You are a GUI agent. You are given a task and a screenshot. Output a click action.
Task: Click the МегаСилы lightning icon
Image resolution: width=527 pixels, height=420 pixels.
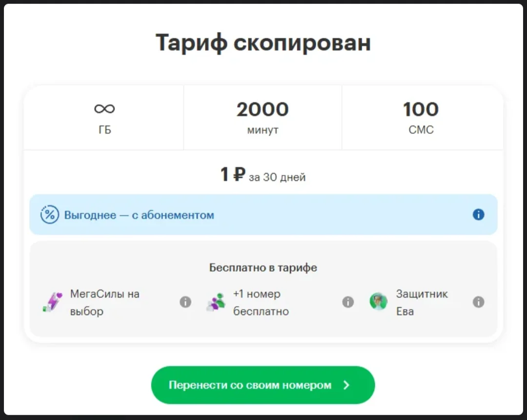tap(53, 302)
